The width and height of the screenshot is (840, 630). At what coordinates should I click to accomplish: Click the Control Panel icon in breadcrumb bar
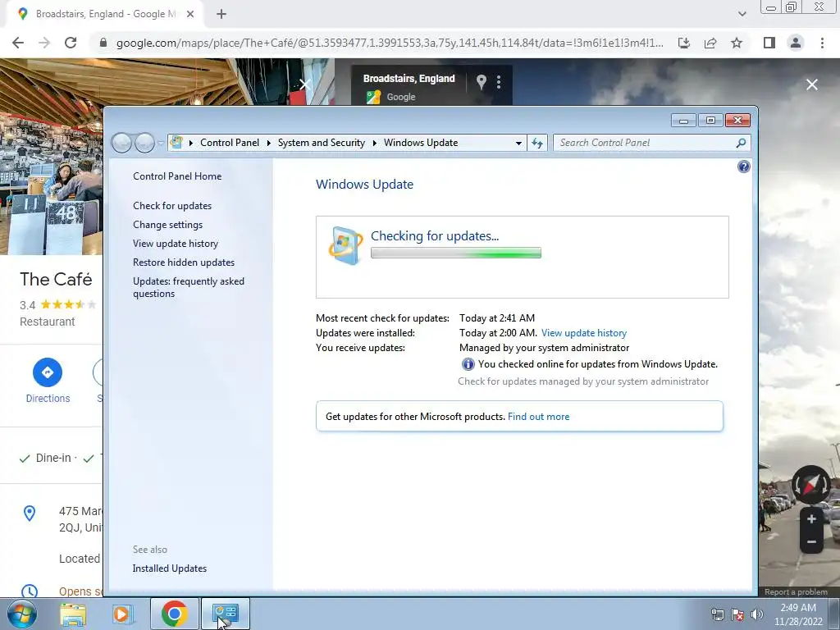click(x=176, y=143)
